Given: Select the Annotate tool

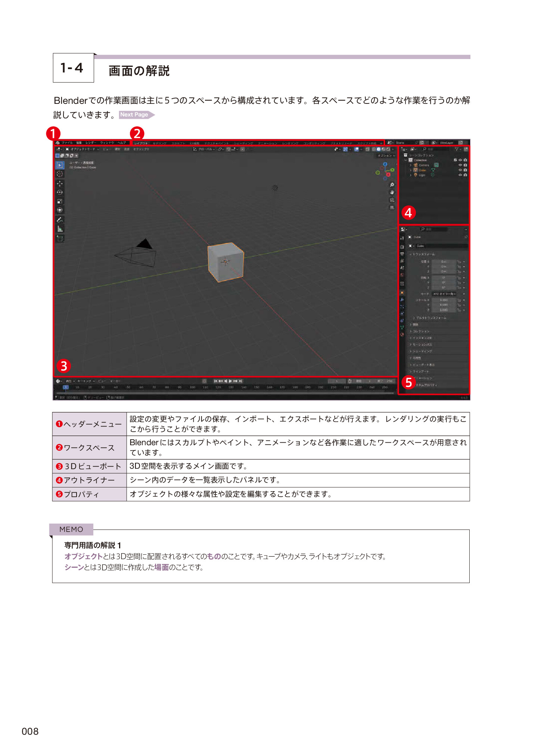Looking at the screenshot, I should click(60, 220).
